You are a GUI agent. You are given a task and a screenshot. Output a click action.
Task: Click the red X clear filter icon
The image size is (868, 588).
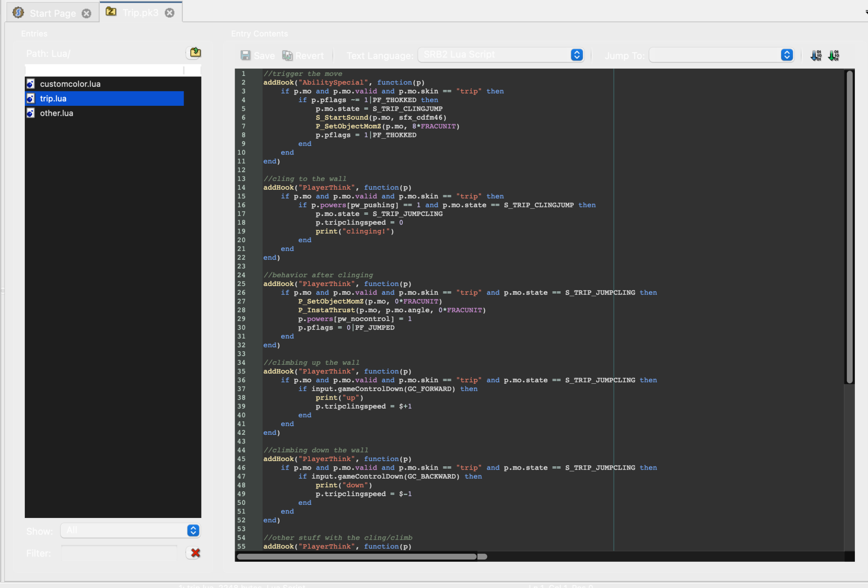[195, 553]
